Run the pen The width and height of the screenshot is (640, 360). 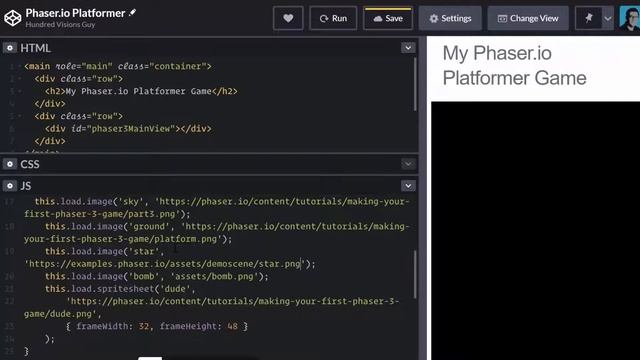tap(333, 18)
